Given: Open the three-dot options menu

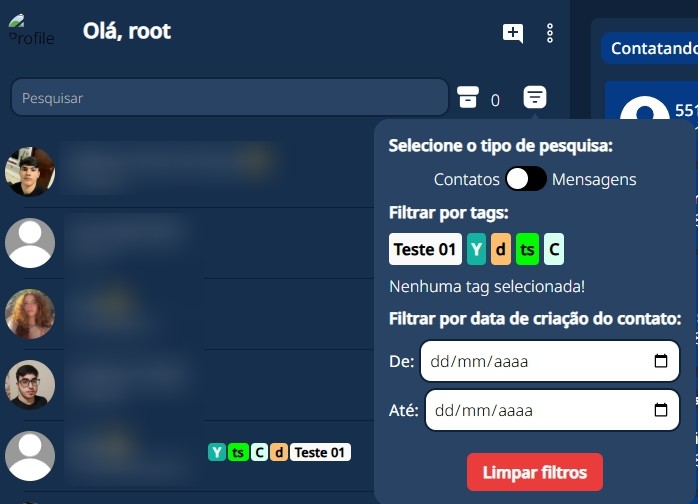Looking at the screenshot, I should pyautogui.click(x=550, y=33).
